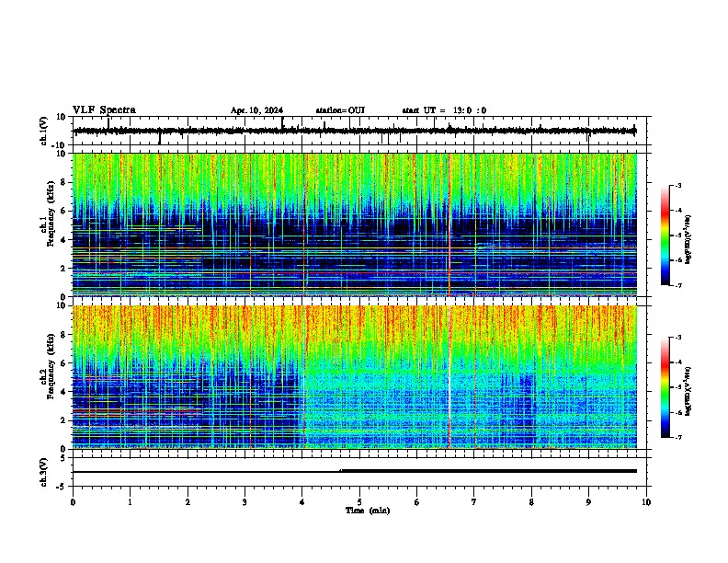Click the "-3" tick on ch.1 colorbar
The height and width of the screenshot is (563, 728).
tap(677, 185)
